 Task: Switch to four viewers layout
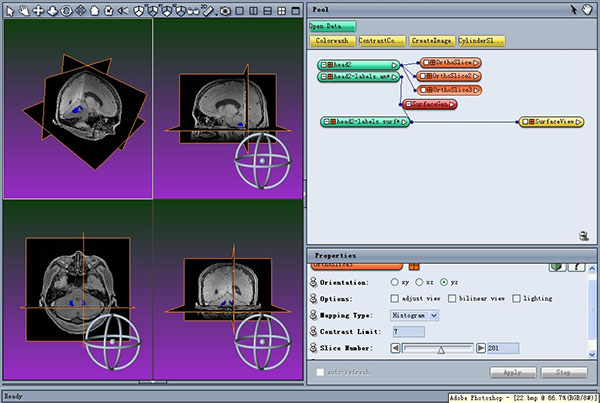[282, 11]
